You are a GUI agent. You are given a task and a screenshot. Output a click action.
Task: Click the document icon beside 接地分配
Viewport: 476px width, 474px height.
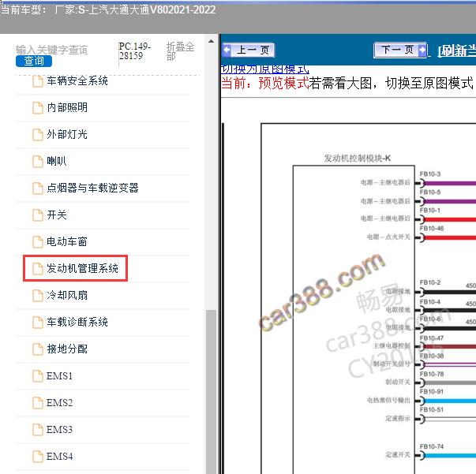pos(38,349)
